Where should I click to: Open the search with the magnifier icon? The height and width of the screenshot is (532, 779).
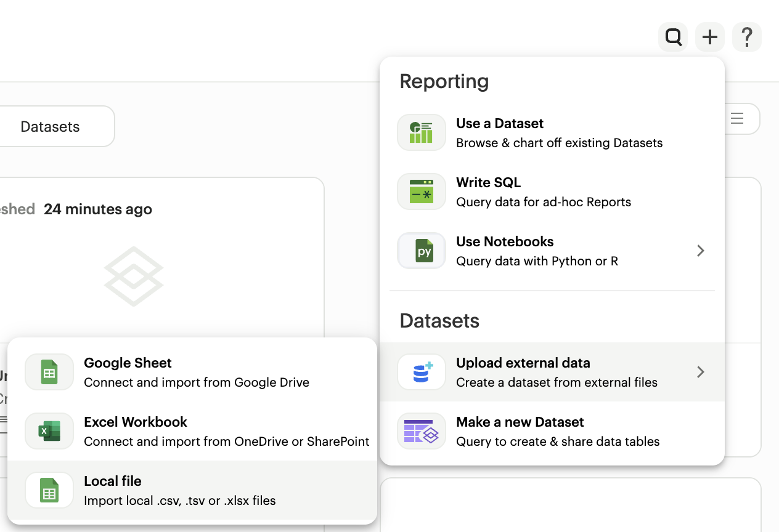(673, 37)
